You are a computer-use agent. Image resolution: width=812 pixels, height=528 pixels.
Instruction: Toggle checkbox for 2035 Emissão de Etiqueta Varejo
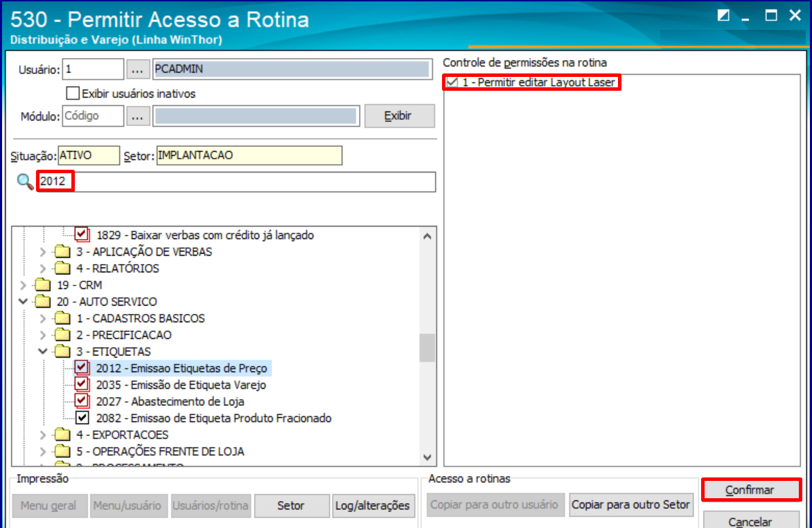(x=82, y=384)
